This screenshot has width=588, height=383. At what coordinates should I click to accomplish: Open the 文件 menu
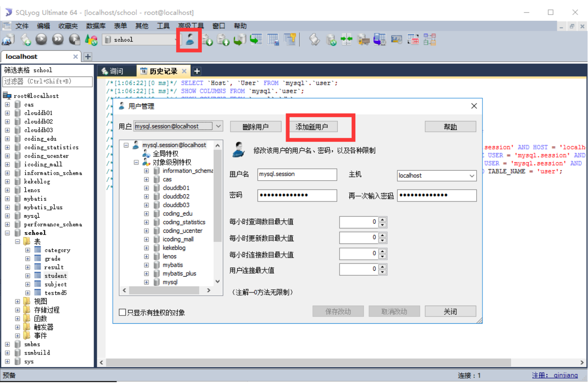(22, 26)
